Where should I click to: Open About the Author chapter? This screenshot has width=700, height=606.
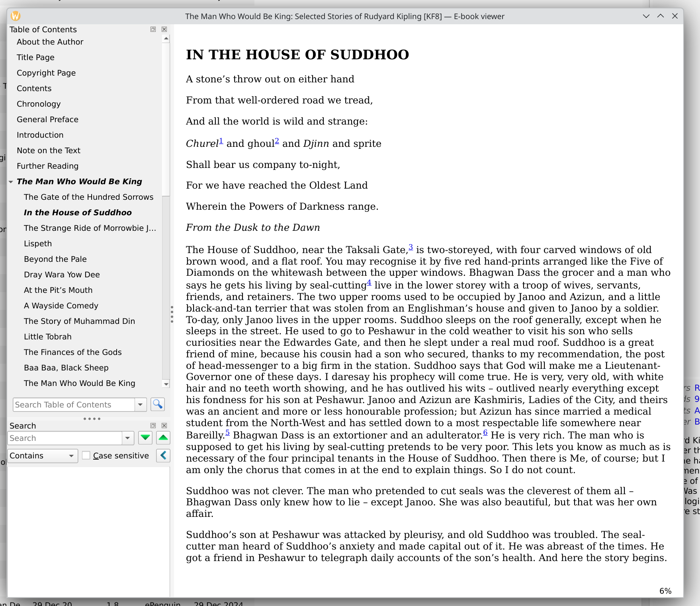tap(50, 42)
